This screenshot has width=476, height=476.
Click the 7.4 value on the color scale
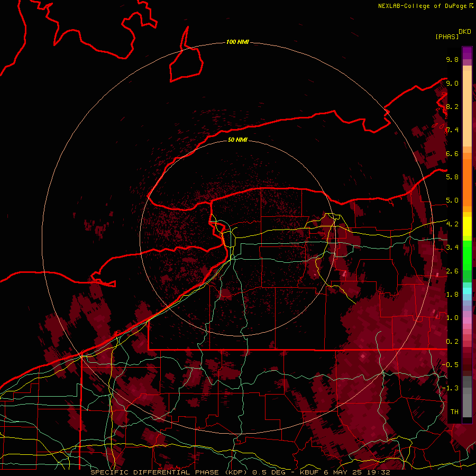[x=452, y=130]
